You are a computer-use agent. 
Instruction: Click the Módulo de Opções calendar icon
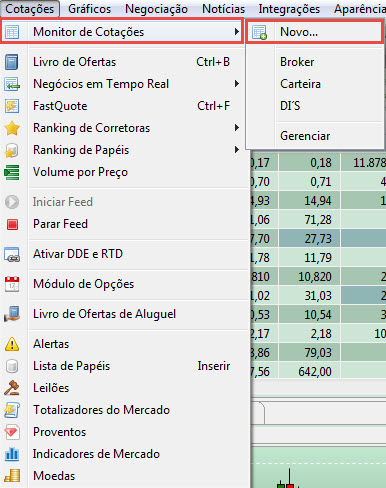pos(12,284)
